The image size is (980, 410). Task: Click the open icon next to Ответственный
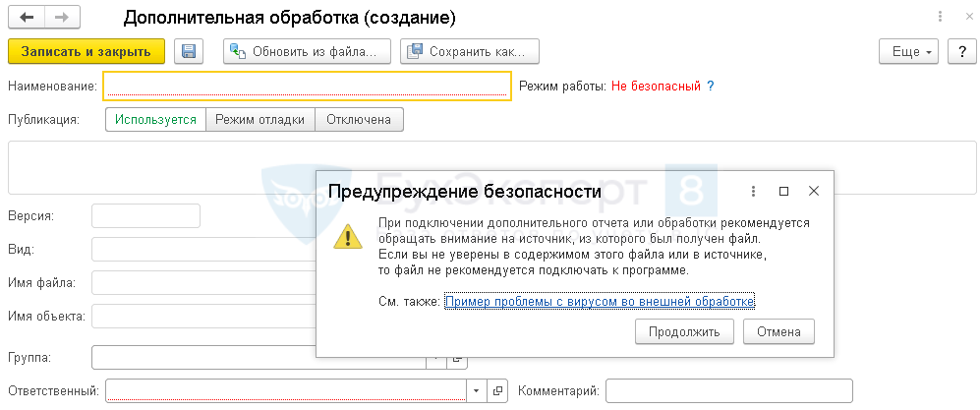point(498,391)
